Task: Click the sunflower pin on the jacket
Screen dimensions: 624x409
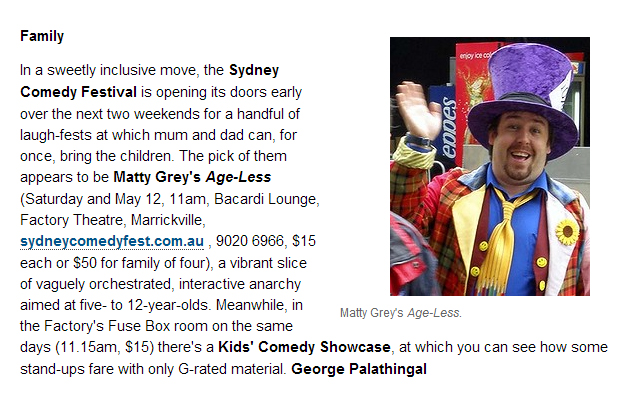Action: click(x=568, y=232)
